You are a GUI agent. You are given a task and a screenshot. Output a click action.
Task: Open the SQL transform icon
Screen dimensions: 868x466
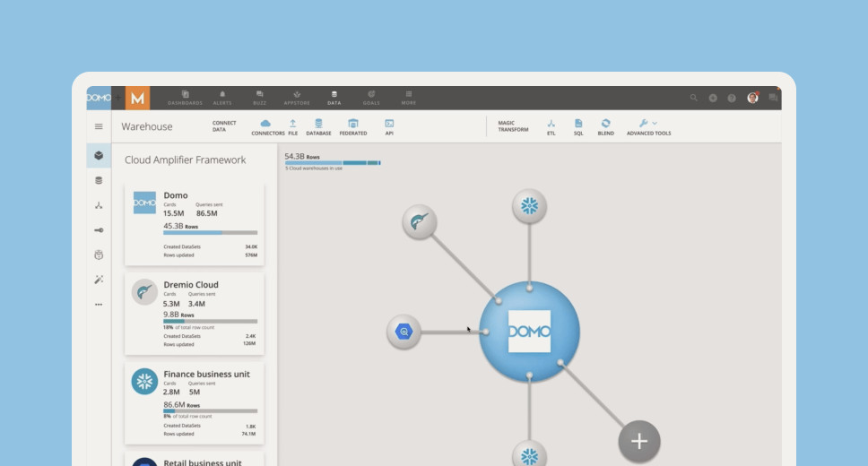(x=578, y=124)
